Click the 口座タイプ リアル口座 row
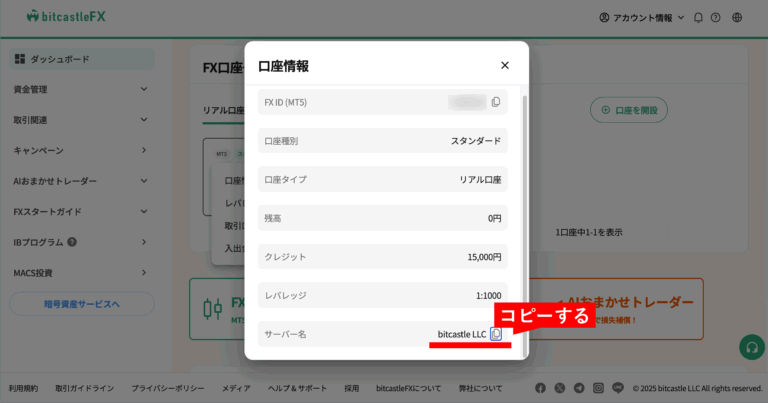Viewport: 768px width, 403px height. point(383,180)
